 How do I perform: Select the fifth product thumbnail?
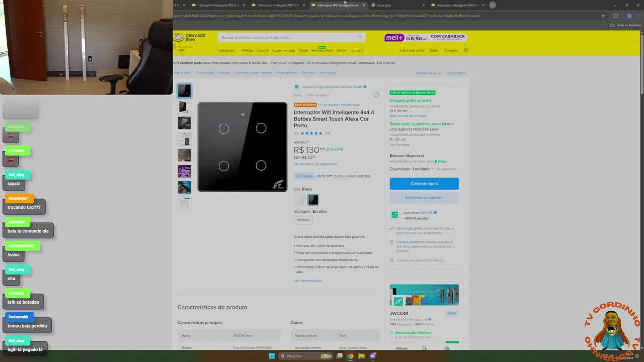[184, 155]
